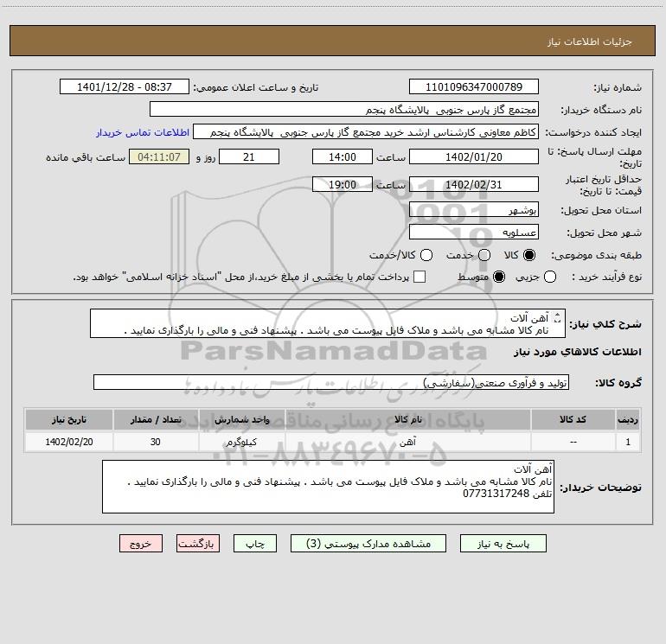The width and height of the screenshot is (666, 644).
Task: Click the quantity cell 30
Action: tap(156, 442)
